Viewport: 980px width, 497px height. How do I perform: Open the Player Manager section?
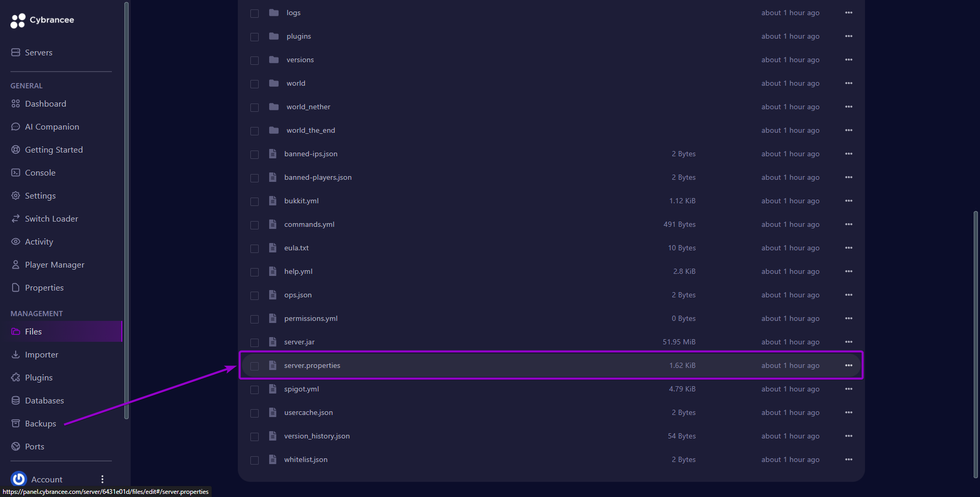point(16,264)
